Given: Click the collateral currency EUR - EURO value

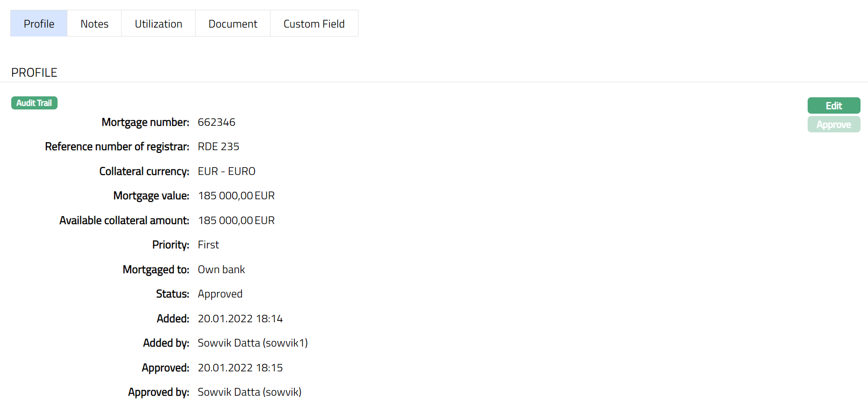Looking at the screenshot, I should click(226, 172).
